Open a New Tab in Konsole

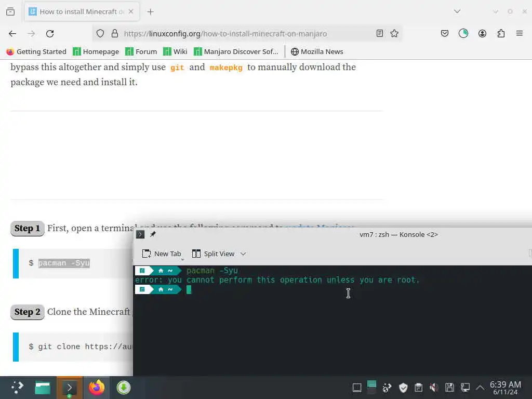click(162, 254)
